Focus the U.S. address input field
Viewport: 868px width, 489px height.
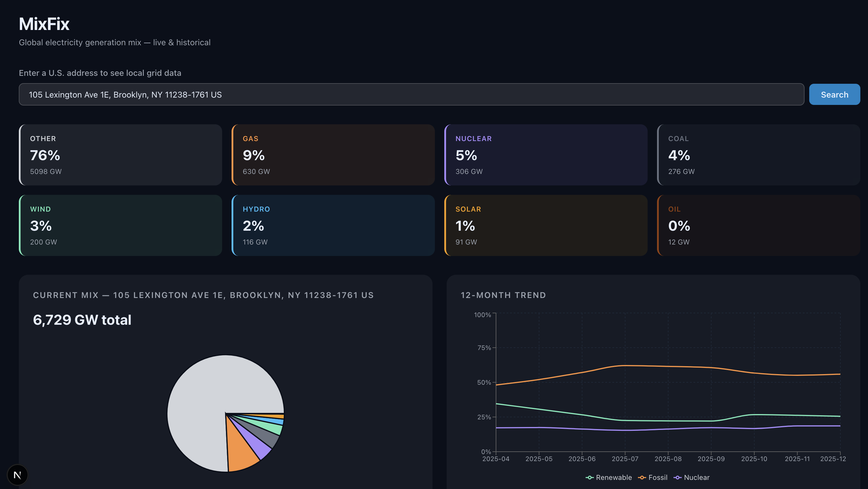pyautogui.click(x=411, y=94)
